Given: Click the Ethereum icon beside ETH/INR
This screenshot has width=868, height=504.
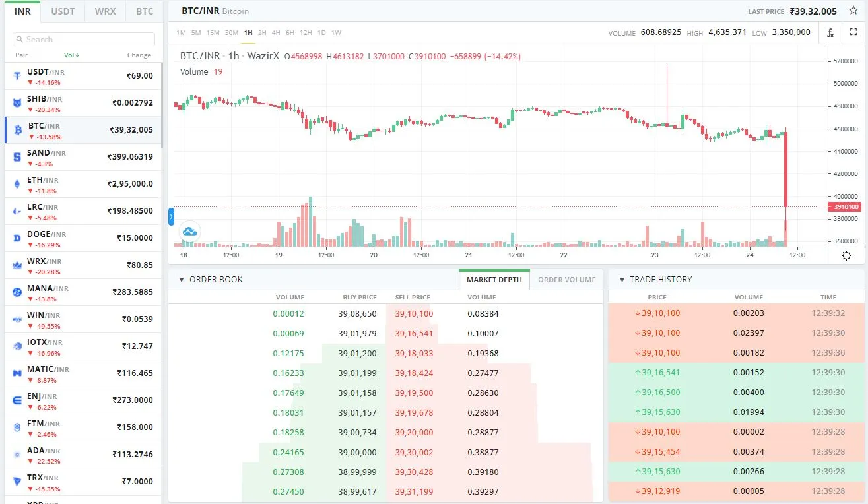Looking at the screenshot, I should [16, 184].
